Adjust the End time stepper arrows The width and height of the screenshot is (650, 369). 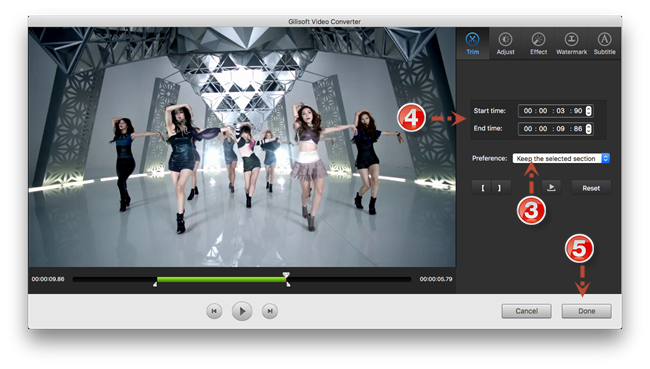coord(588,129)
